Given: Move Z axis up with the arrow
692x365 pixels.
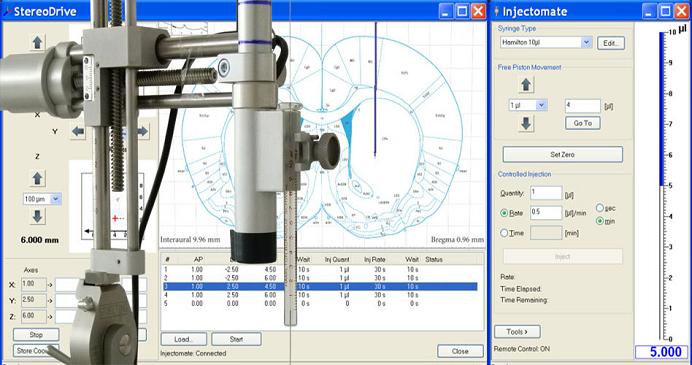Looking at the screenshot, I should pos(38,179).
